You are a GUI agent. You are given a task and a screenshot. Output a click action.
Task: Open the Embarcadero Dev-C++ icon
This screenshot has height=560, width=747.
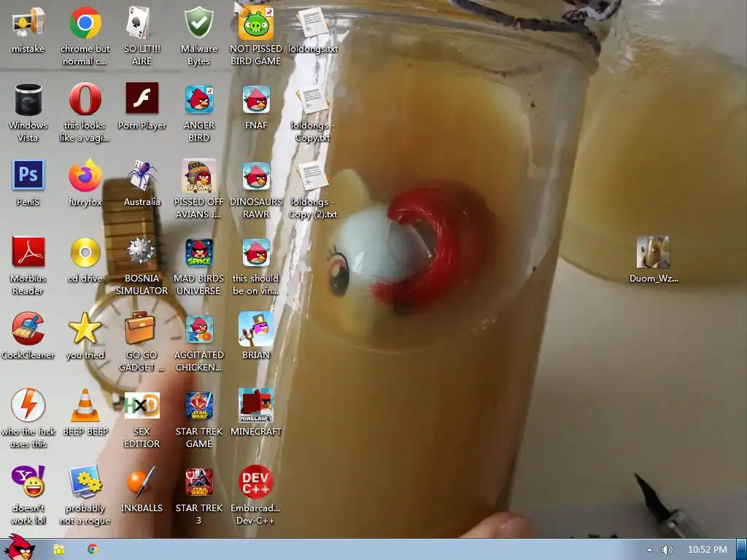pos(256,481)
